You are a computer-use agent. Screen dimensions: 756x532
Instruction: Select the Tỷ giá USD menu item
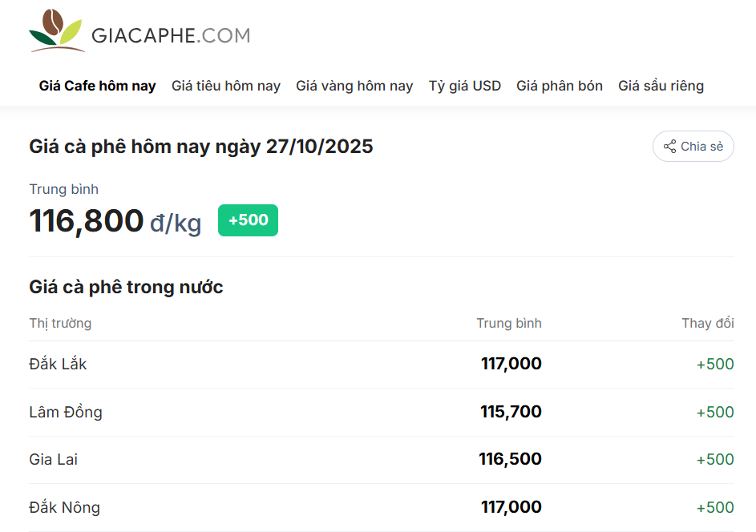(x=465, y=86)
